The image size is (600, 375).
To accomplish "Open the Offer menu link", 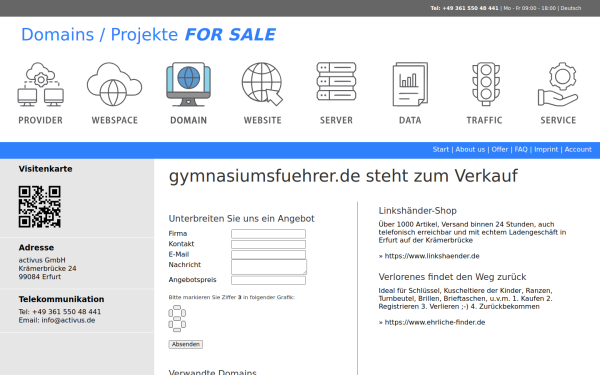I will [x=500, y=150].
